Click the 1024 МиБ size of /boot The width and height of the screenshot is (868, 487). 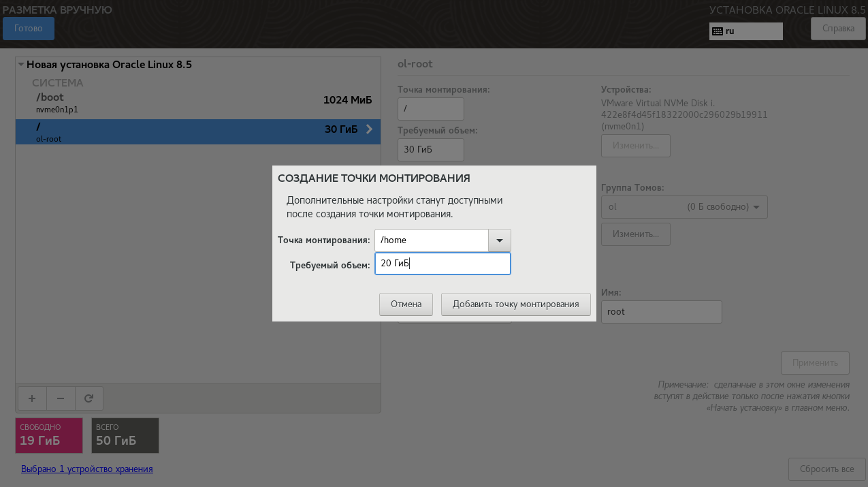point(347,100)
